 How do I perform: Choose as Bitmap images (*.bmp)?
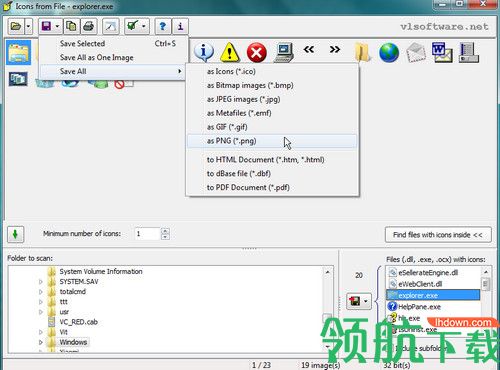coord(272,85)
